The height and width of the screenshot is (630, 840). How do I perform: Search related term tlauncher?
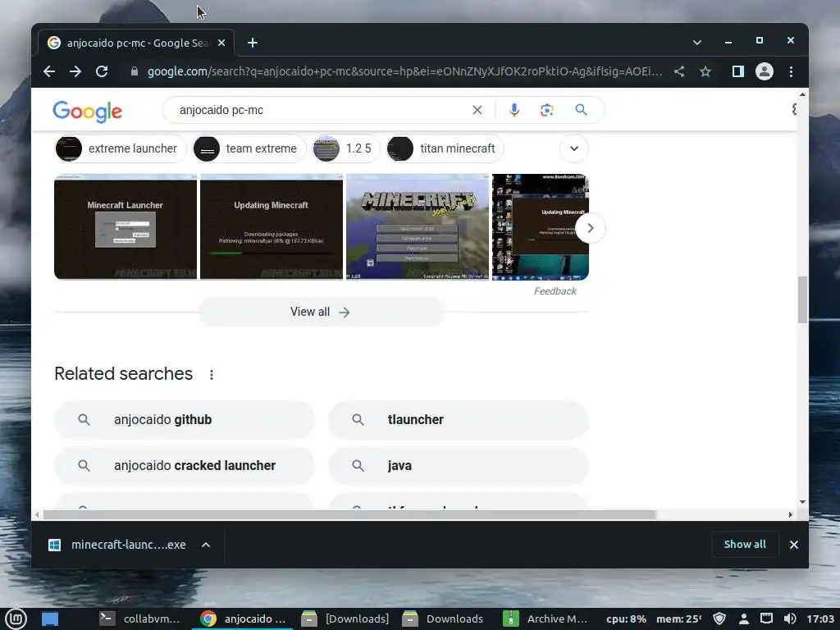point(459,419)
